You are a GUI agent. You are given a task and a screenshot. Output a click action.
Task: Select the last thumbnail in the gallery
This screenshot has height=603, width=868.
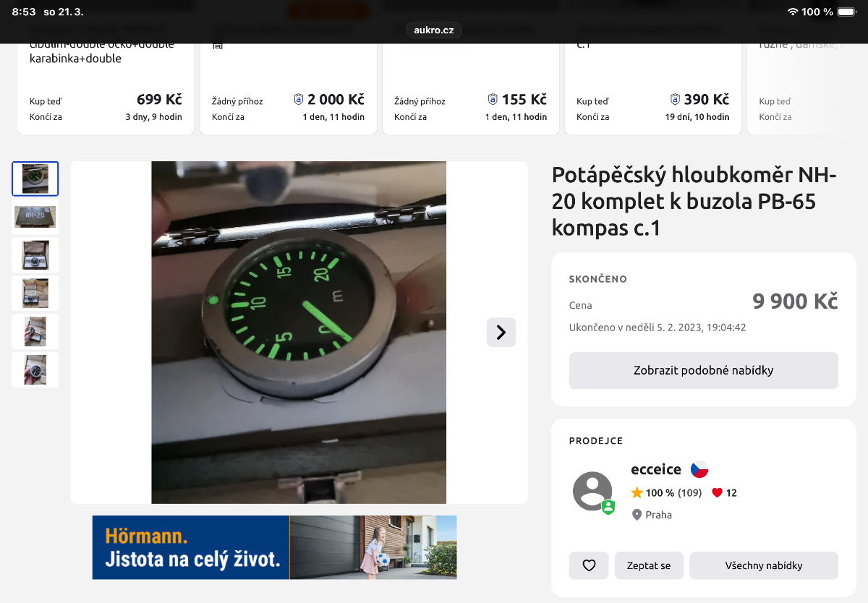coord(35,369)
